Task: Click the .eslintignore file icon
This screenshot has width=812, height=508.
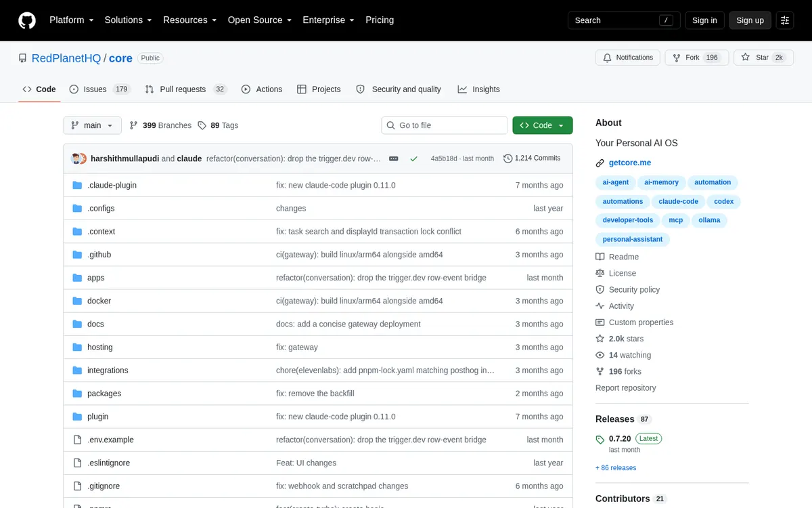Action: (77, 463)
